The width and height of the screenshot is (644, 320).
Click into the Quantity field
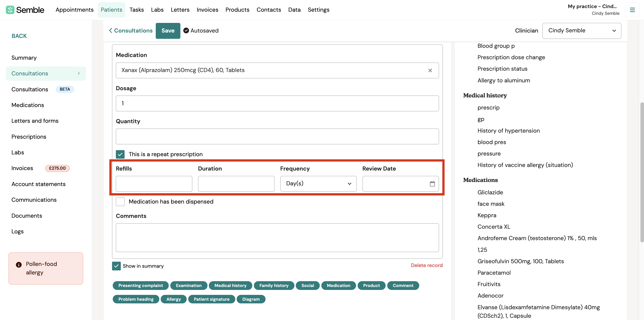277,136
